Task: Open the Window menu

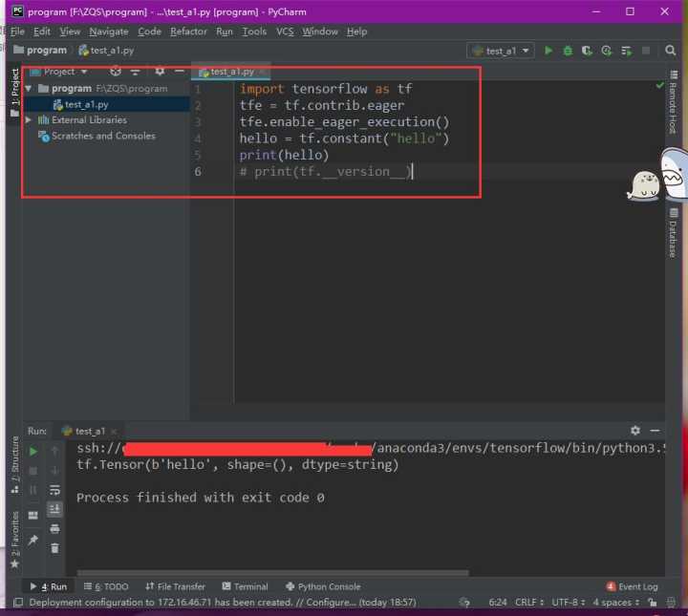Action: [320, 32]
